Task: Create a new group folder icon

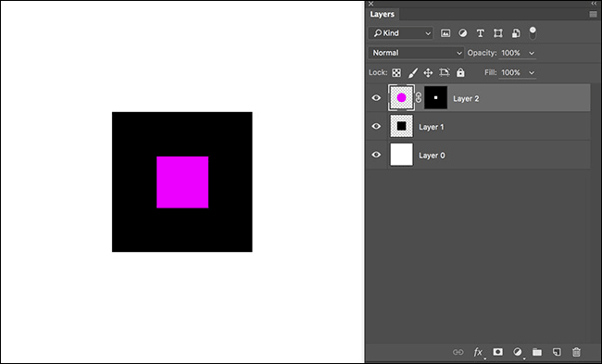Action: coord(537,352)
